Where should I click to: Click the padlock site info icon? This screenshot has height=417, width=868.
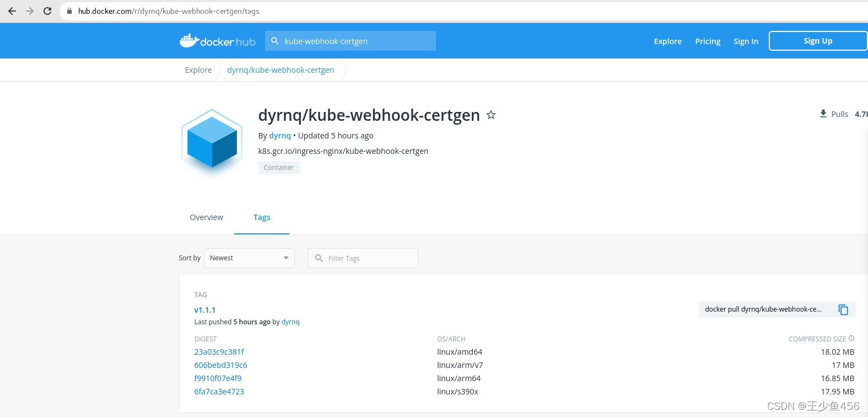(x=69, y=11)
